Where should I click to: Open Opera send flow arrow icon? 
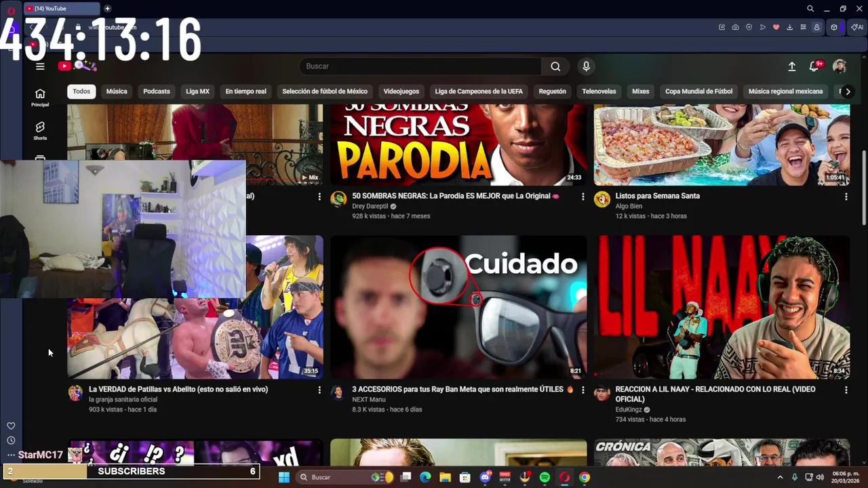pos(762,27)
